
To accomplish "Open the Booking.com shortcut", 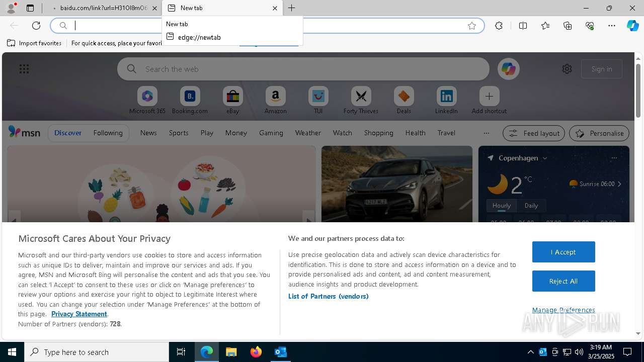I will 190,100.
